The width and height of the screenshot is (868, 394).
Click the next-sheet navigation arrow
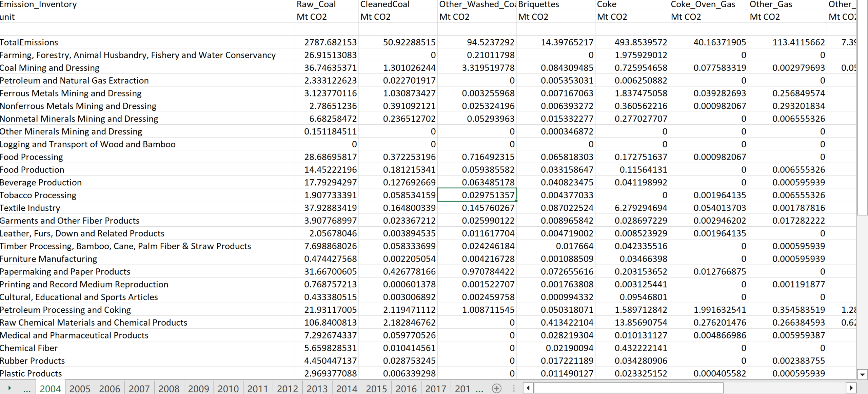[x=9, y=388]
